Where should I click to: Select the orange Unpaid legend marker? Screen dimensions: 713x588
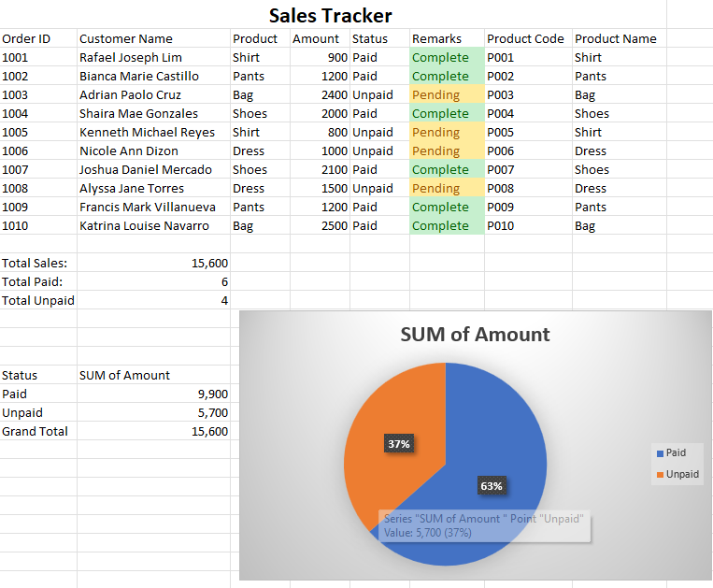click(661, 475)
